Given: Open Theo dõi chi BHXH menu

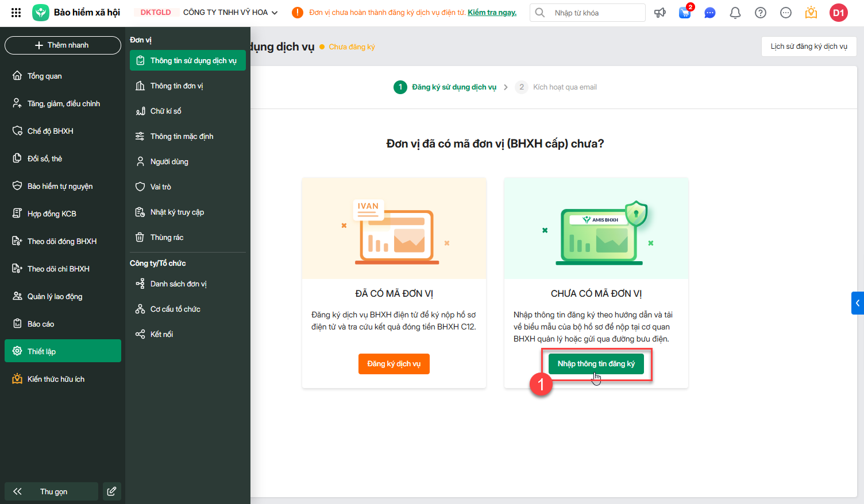Looking at the screenshot, I should pyautogui.click(x=63, y=269).
